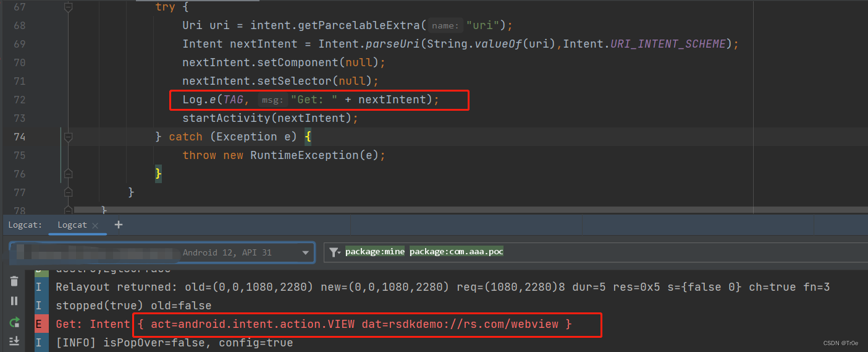Click the package:com.aaa.poc filter token
868x352 pixels.
click(456, 252)
